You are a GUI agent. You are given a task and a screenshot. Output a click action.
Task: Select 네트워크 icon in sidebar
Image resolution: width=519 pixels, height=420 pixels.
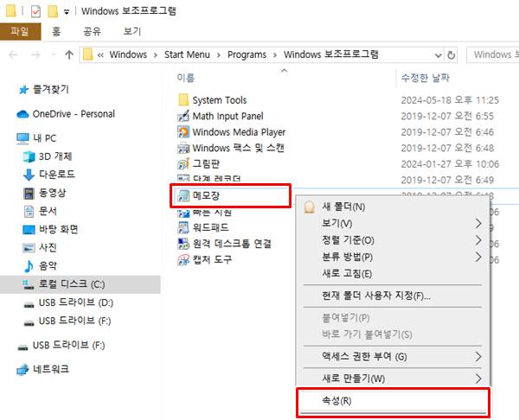coord(22,369)
